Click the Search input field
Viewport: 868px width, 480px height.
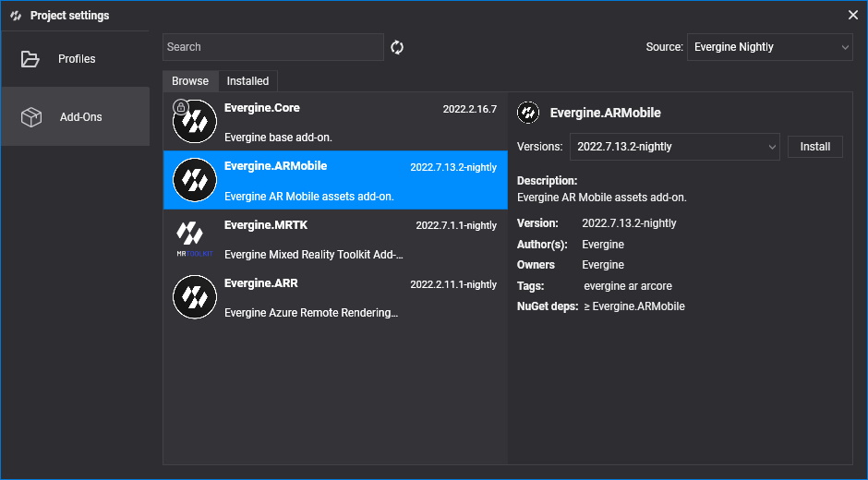273,47
